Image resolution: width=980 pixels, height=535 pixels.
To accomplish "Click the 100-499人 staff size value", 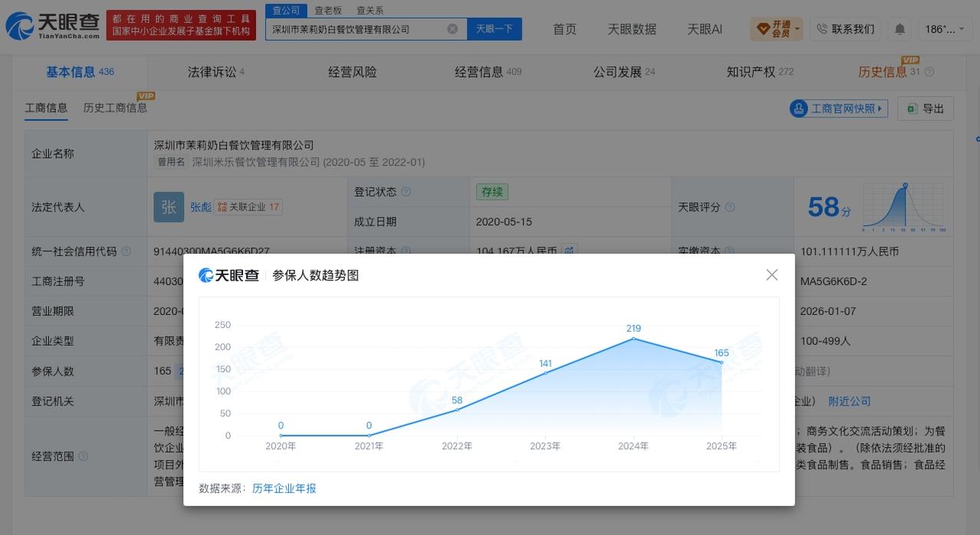I will point(825,340).
